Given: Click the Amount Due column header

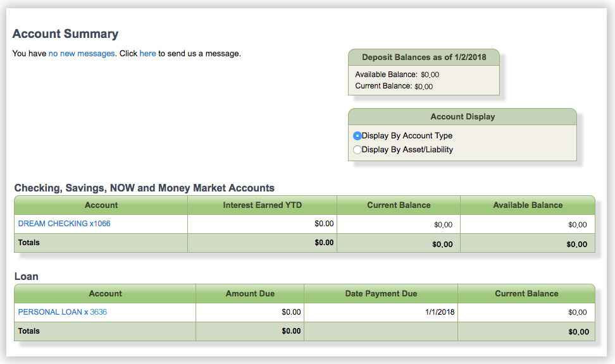Looking at the screenshot, I should (250, 294).
